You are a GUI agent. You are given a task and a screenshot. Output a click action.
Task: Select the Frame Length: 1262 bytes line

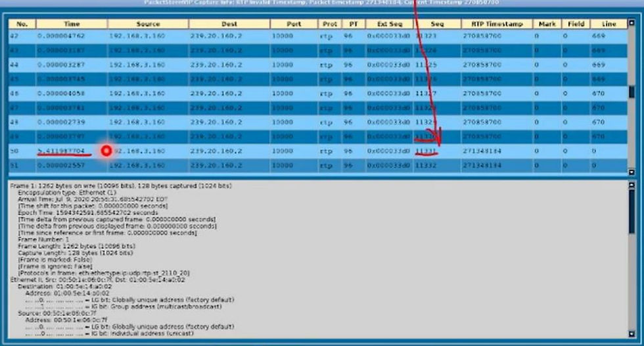pos(76,246)
